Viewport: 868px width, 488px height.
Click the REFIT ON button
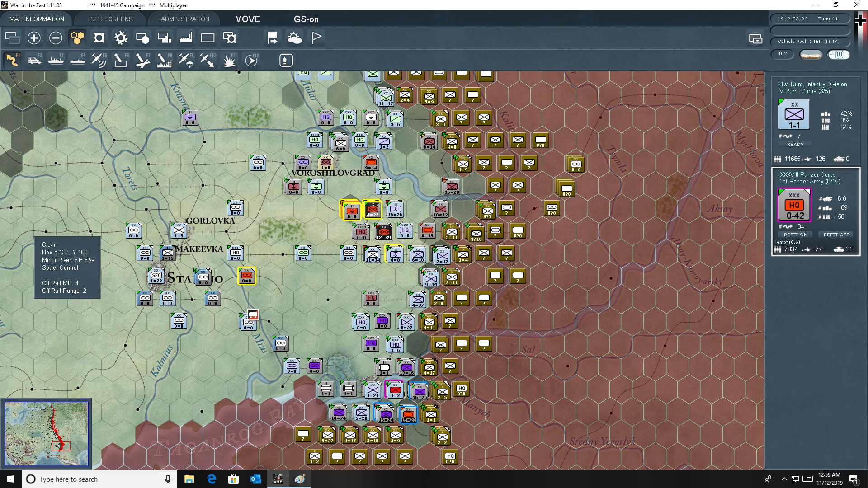pyautogui.click(x=795, y=235)
